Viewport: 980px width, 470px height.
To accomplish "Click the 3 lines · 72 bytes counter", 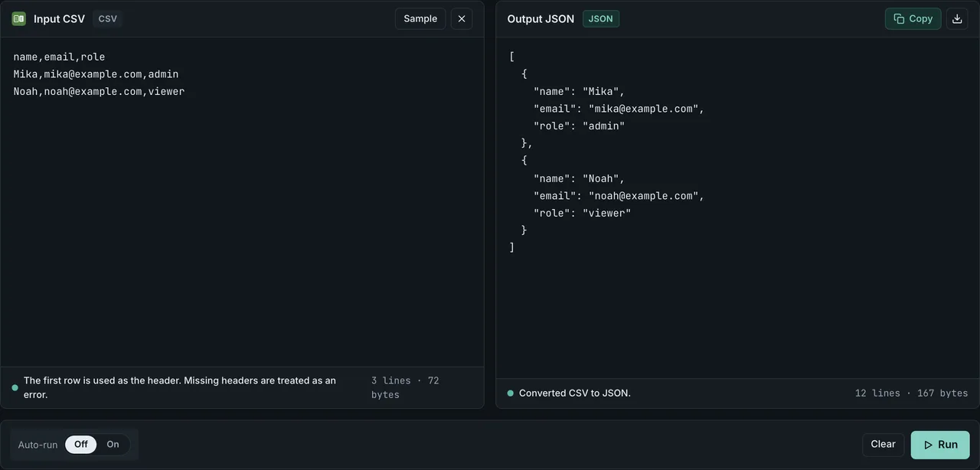I will pos(405,387).
